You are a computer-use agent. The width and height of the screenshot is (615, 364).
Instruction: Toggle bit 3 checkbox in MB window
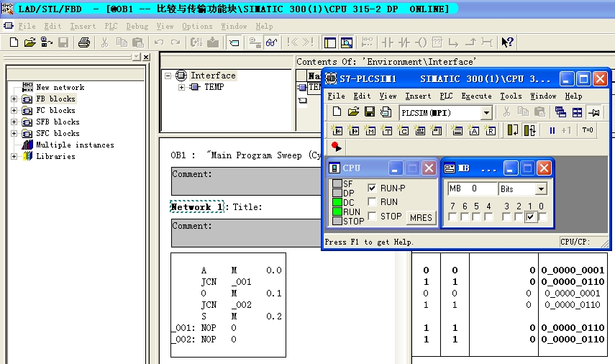click(507, 217)
